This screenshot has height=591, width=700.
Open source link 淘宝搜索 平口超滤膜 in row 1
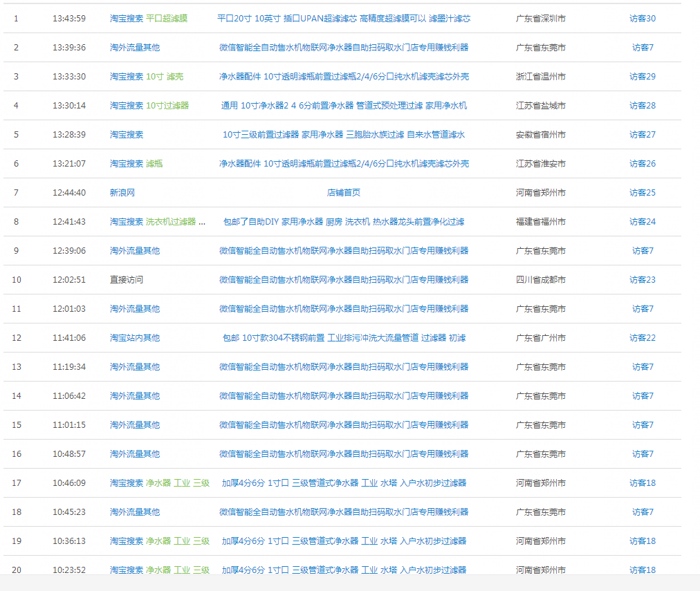click(x=149, y=18)
